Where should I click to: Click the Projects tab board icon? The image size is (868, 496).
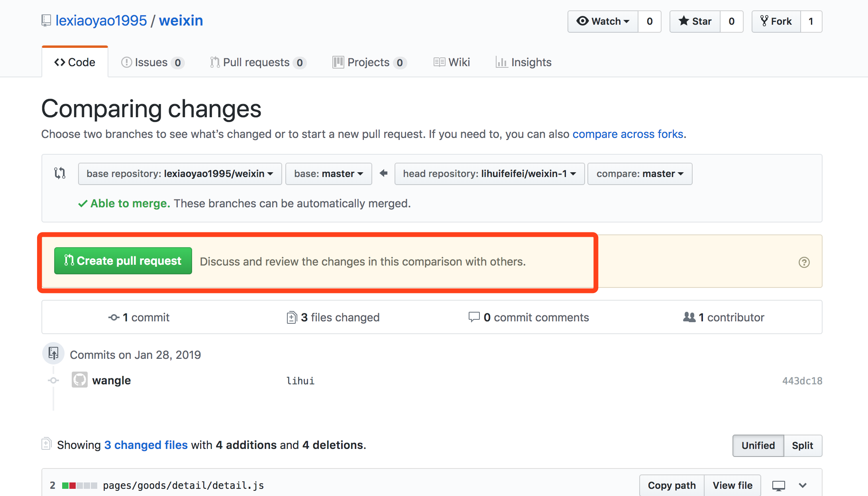(338, 62)
